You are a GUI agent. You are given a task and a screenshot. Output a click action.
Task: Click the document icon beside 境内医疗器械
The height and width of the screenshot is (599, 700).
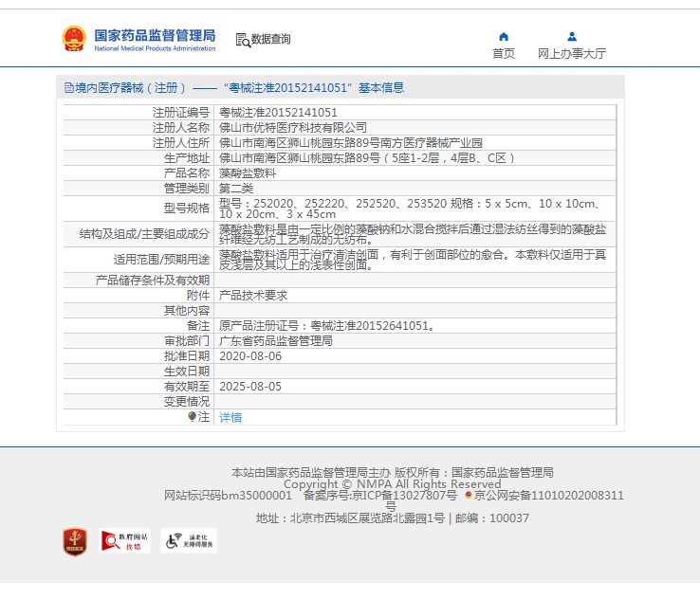coord(68,88)
